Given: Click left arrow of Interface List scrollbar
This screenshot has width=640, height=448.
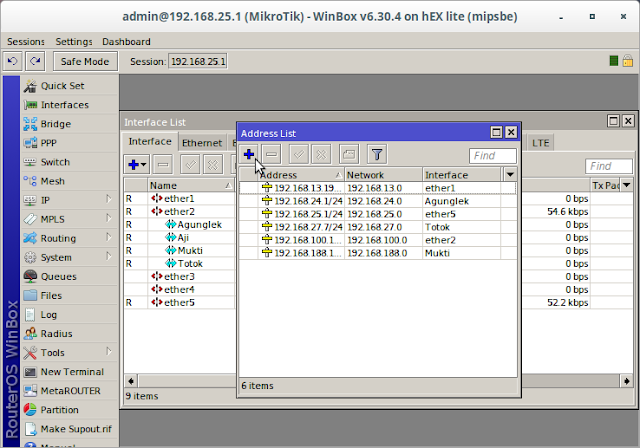Looking at the screenshot, I should pyautogui.click(x=131, y=381).
